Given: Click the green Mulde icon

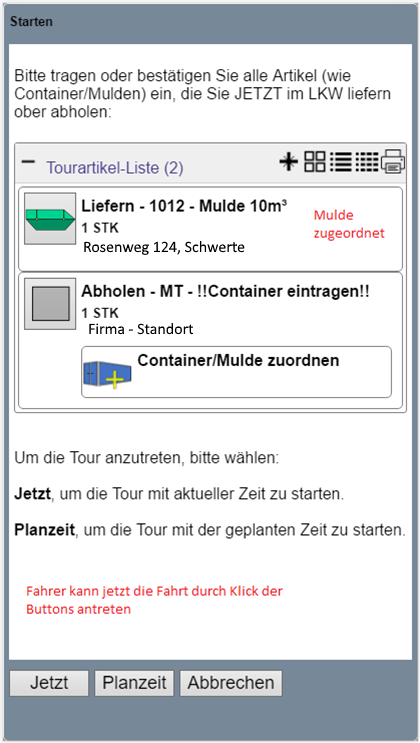Looking at the screenshot, I should tap(50, 218).
